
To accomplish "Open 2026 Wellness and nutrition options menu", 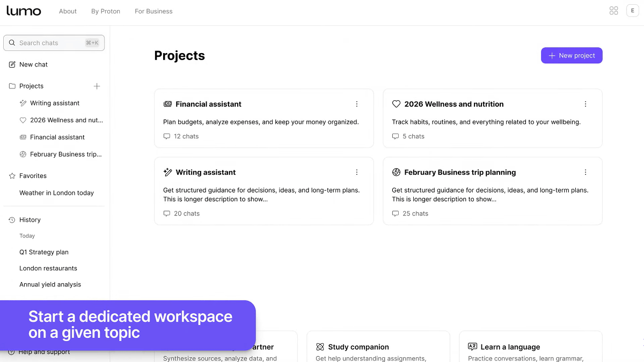I will (x=586, y=104).
